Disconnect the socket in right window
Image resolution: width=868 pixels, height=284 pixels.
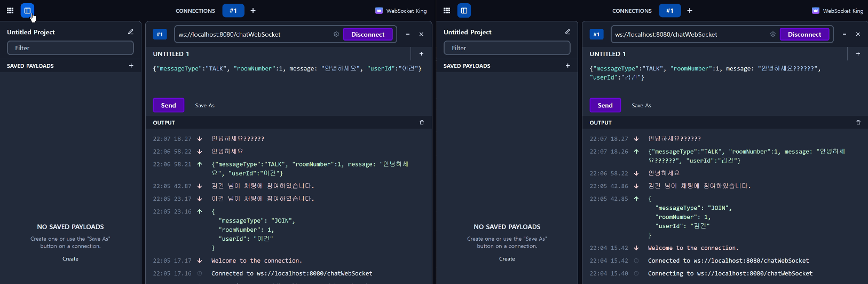[x=804, y=34]
